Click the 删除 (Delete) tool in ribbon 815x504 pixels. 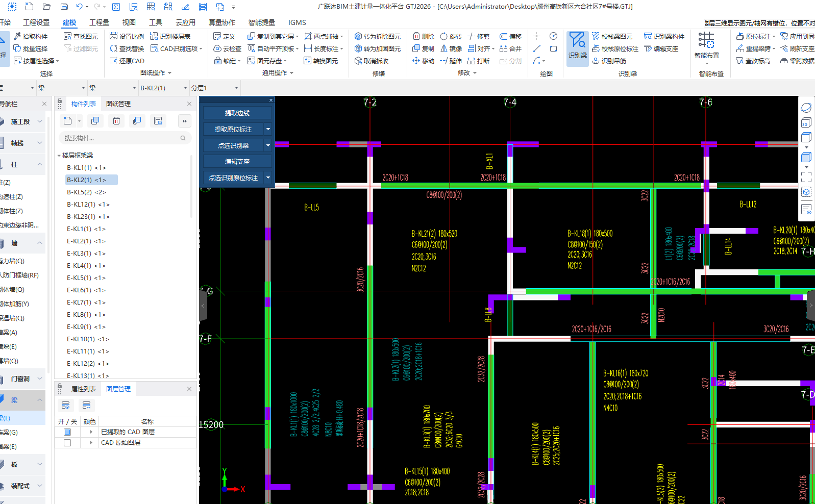[x=423, y=36]
